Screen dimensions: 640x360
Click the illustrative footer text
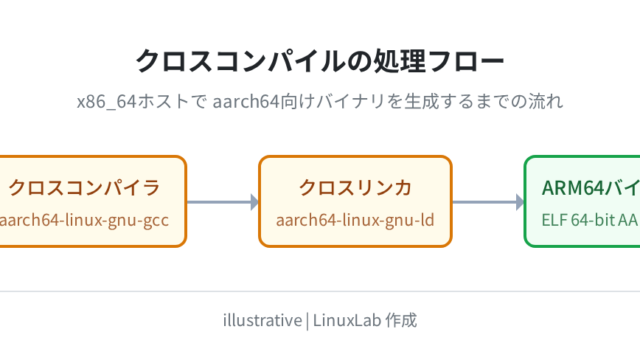(262, 320)
